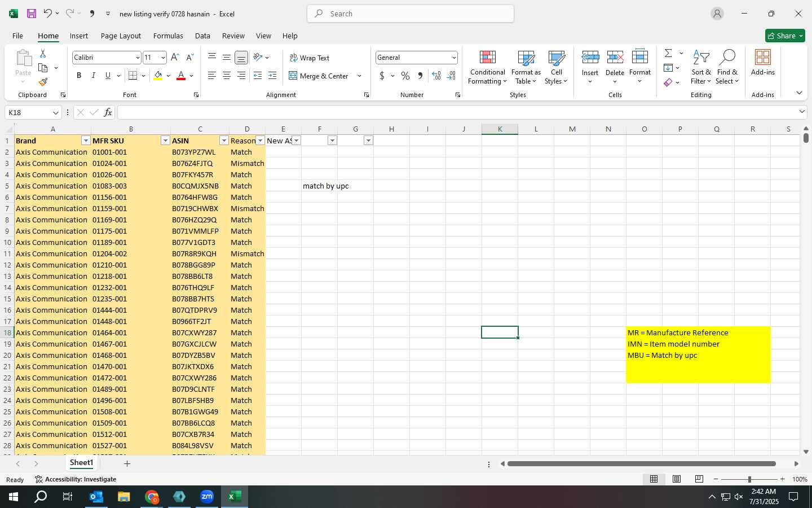Apply the yellow fill color
Screen dimensions: 812x508
tap(158, 76)
